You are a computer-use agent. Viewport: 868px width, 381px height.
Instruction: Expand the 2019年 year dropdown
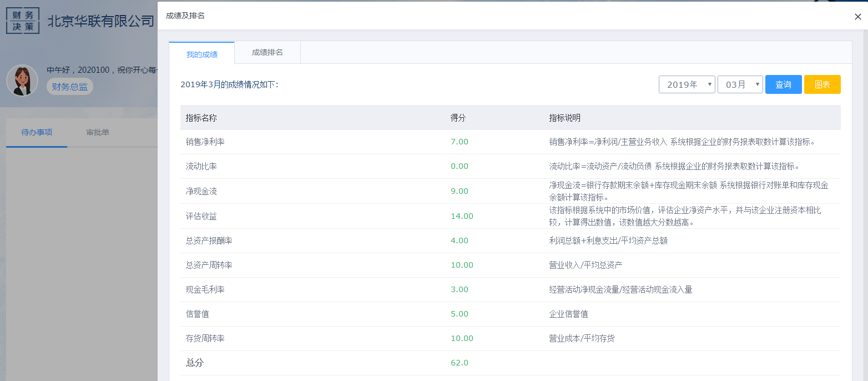[x=687, y=84]
